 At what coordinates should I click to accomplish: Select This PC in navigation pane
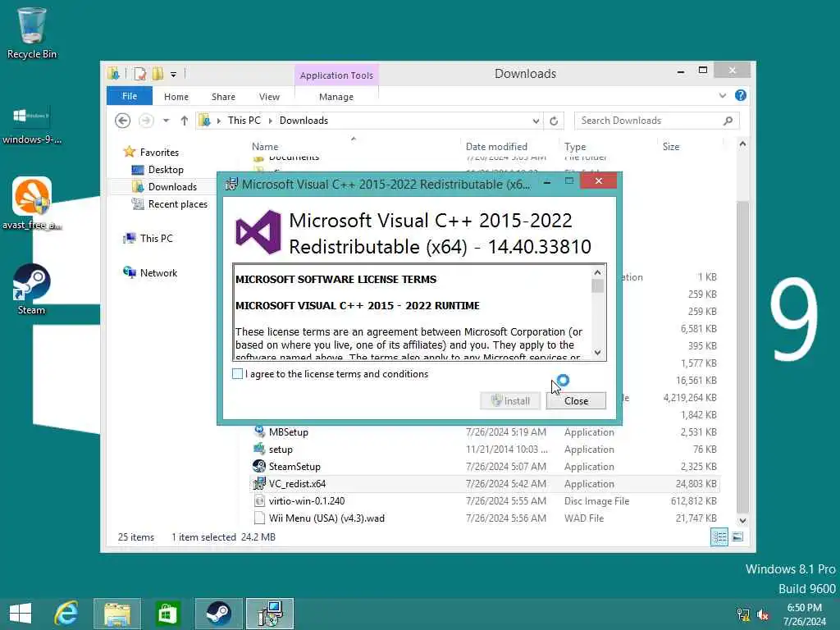(156, 239)
